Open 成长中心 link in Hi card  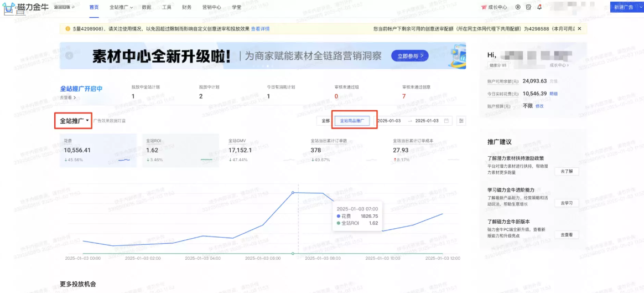coord(559,65)
